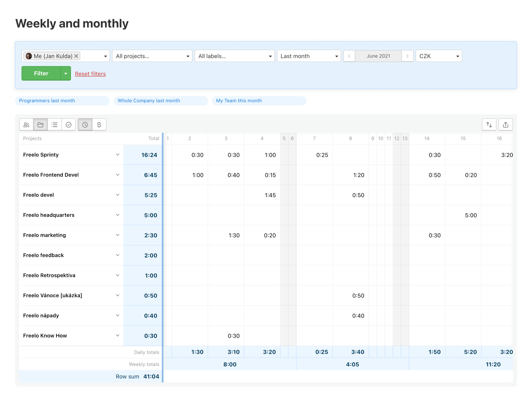The image size is (532, 402).
Task: Click the Freelo Sprinty project name
Action: [41, 155]
